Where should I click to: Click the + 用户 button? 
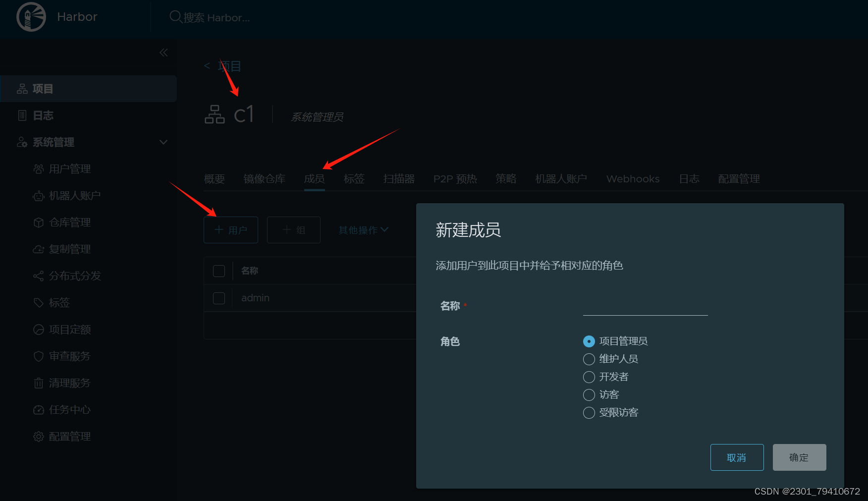(231, 230)
